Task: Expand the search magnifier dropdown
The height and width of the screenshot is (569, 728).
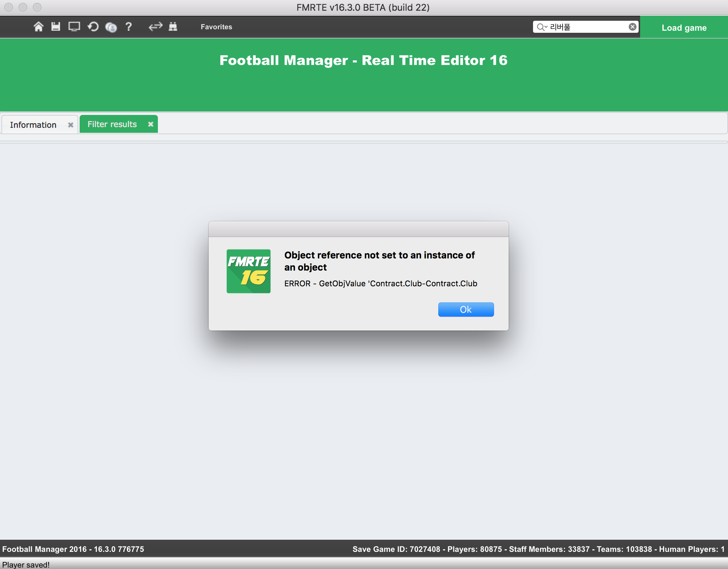Action: coord(542,27)
